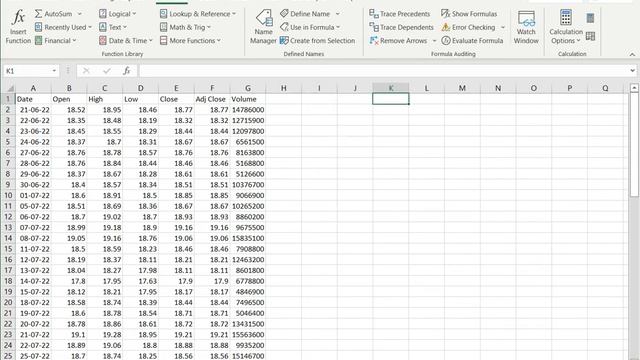Select volume cell 14786000
Viewport: 640px width, 360px height.
(x=248, y=110)
